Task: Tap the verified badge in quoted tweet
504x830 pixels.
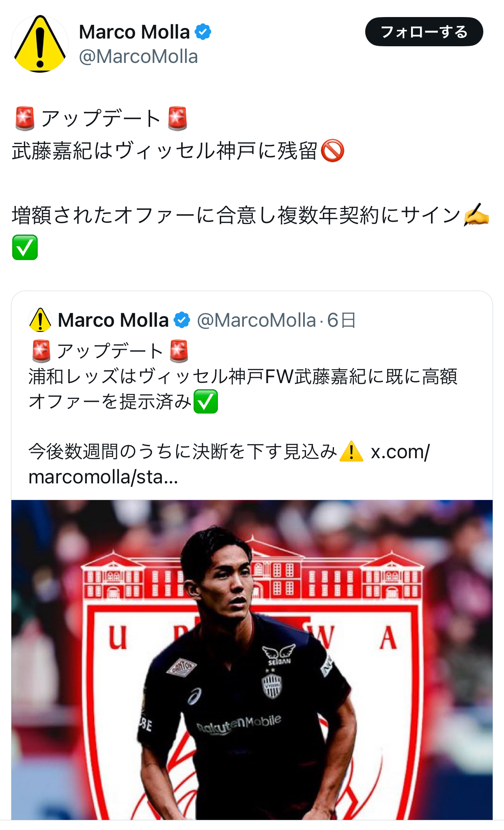Action: click(182, 320)
